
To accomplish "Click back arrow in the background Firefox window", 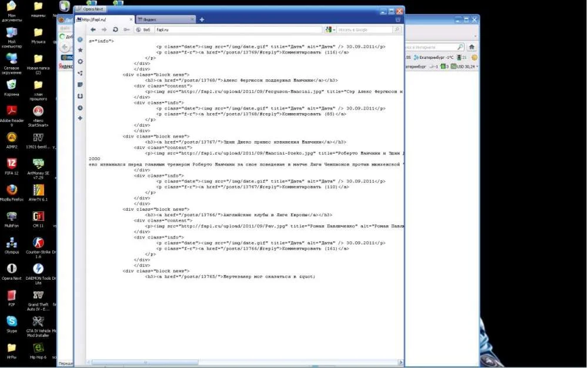I will click(x=65, y=47).
